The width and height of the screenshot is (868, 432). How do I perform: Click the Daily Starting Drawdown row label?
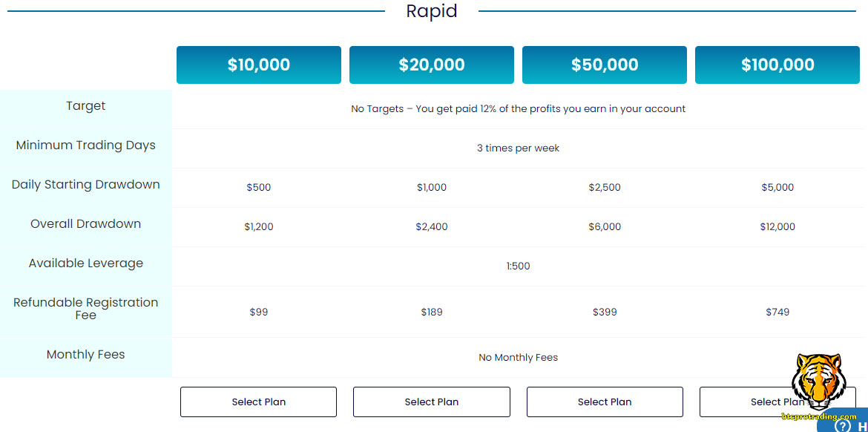pyautogui.click(x=86, y=185)
